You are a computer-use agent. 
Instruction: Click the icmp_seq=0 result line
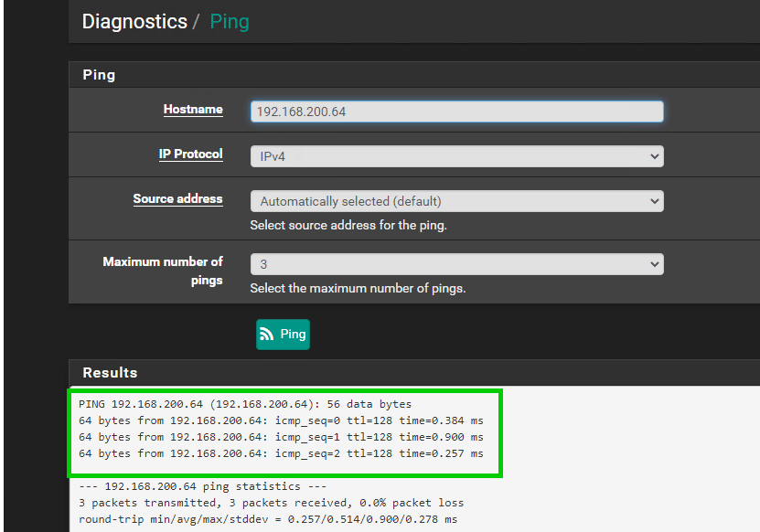click(281, 420)
